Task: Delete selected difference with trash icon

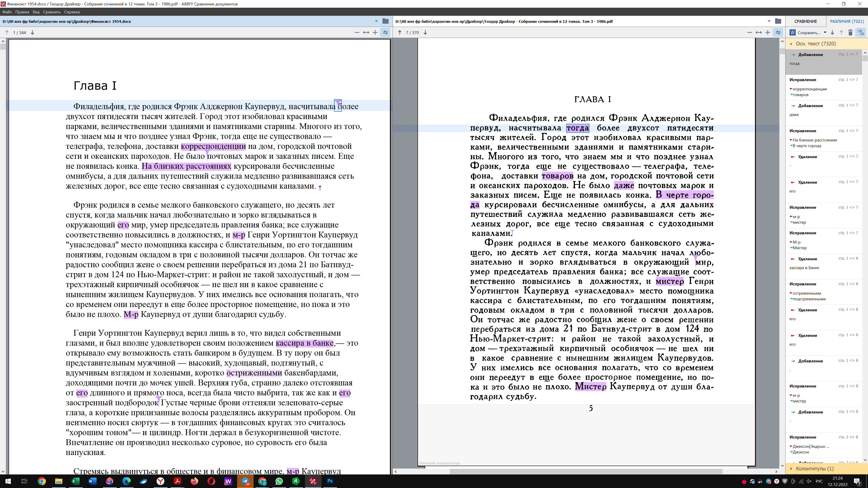Action: tap(850, 33)
